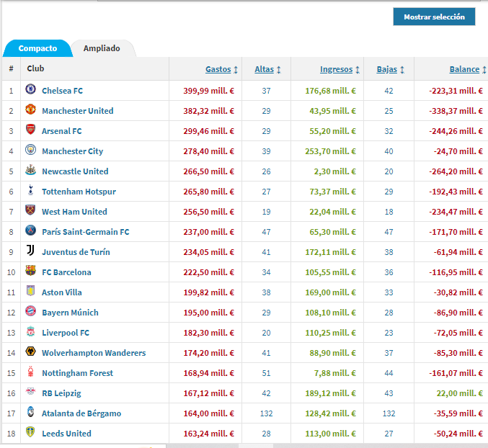Click the Manchester City crest icon
Screen dimensions: 488x448
coord(30,150)
